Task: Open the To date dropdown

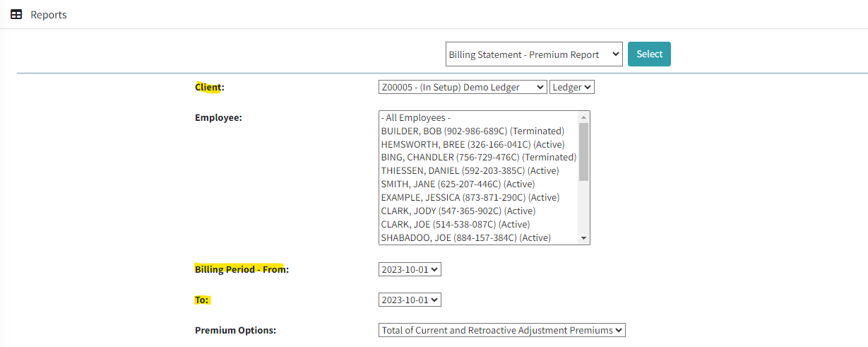Action: click(410, 300)
